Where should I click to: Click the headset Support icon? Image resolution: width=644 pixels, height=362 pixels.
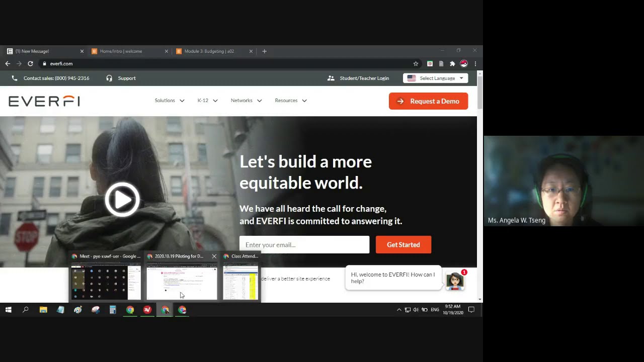pyautogui.click(x=109, y=78)
